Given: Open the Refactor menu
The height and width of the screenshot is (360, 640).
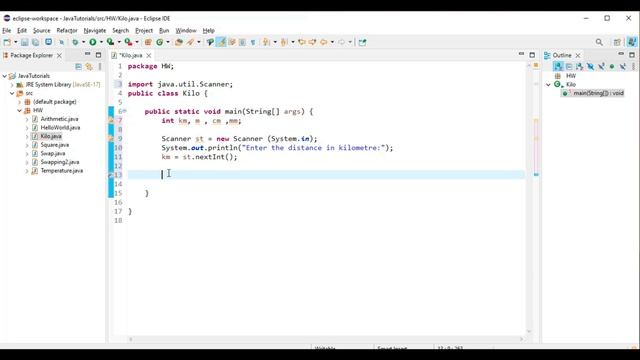Looking at the screenshot, I should click(x=67, y=31).
